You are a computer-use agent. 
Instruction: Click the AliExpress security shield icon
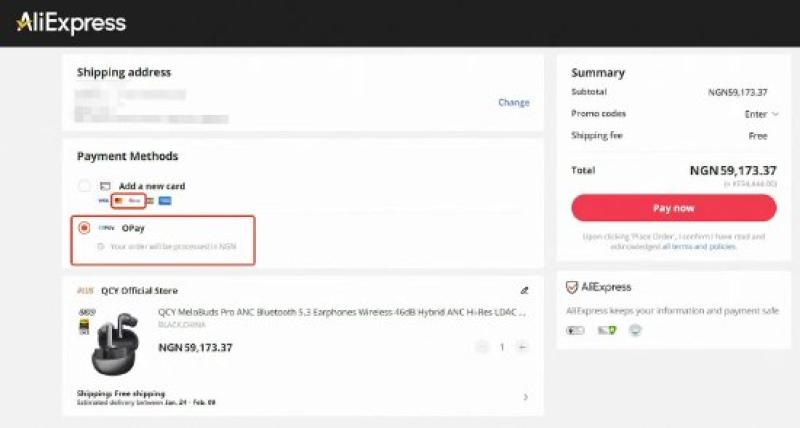pos(572,287)
